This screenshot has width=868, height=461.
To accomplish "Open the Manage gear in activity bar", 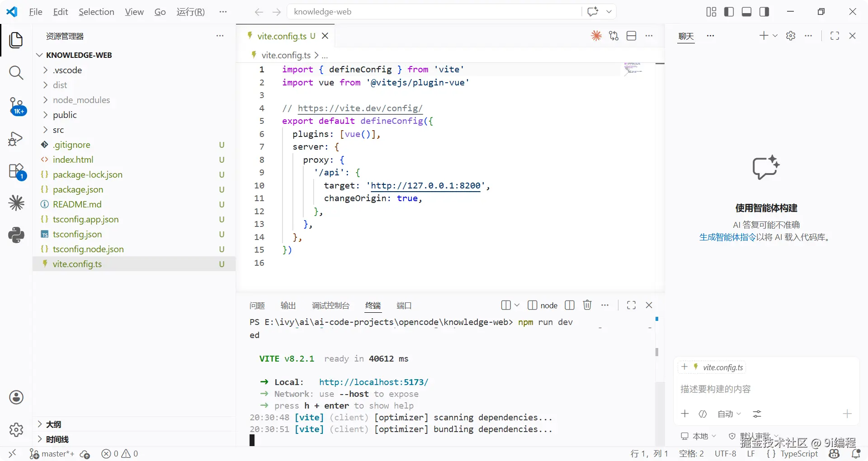I will 16,430.
